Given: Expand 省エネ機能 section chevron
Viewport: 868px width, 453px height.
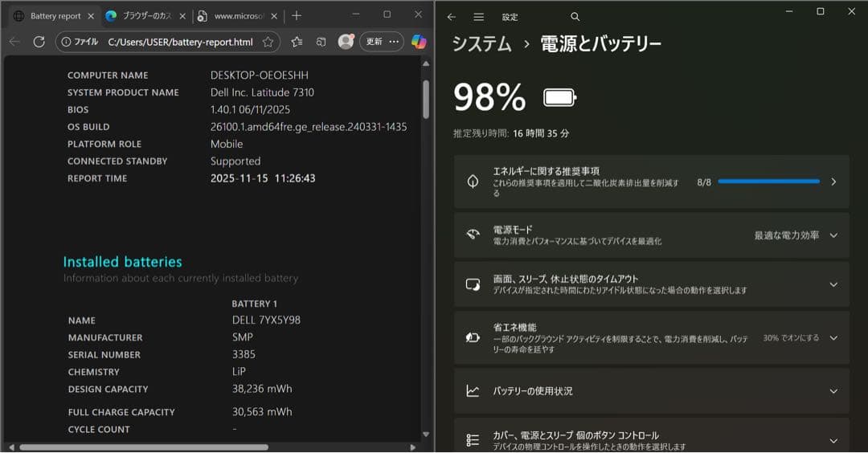Looking at the screenshot, I should pyautogui.click(x=833, y=337).
